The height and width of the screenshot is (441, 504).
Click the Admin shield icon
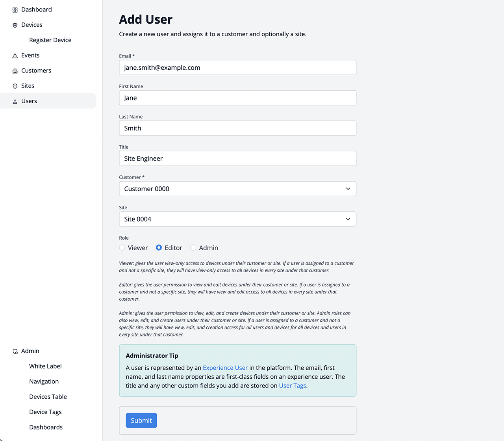tap(15, 351)
